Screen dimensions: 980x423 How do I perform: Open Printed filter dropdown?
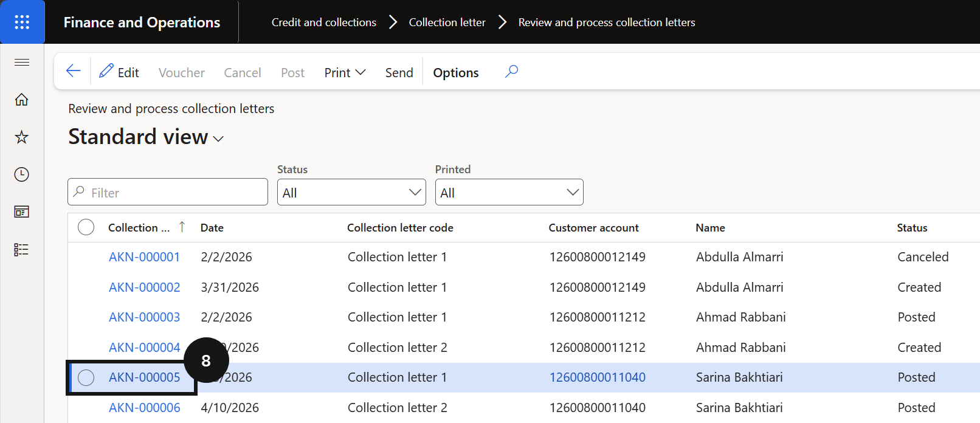[509, 192]
